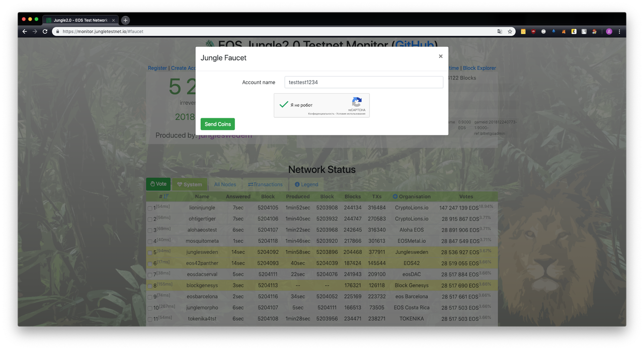644x350 pixels.
Task: Sort the table by the # column icon
Action: click(166, 196)
